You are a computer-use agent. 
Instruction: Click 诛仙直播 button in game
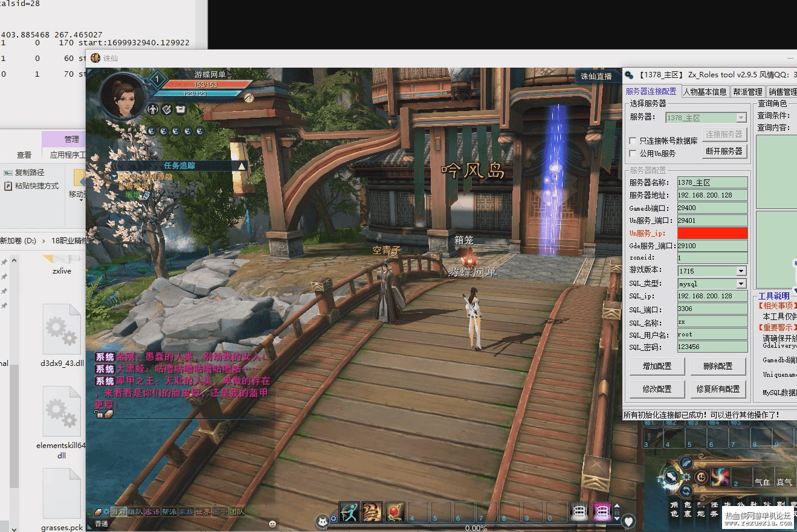coord(596,76)
